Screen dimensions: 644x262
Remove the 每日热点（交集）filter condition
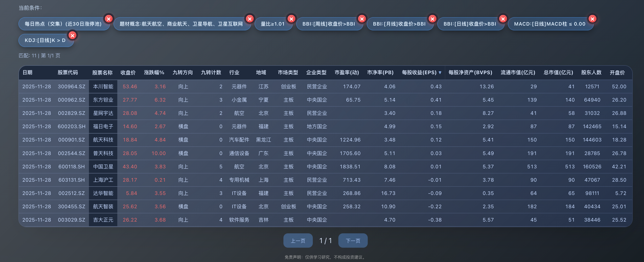coord(108,19)
